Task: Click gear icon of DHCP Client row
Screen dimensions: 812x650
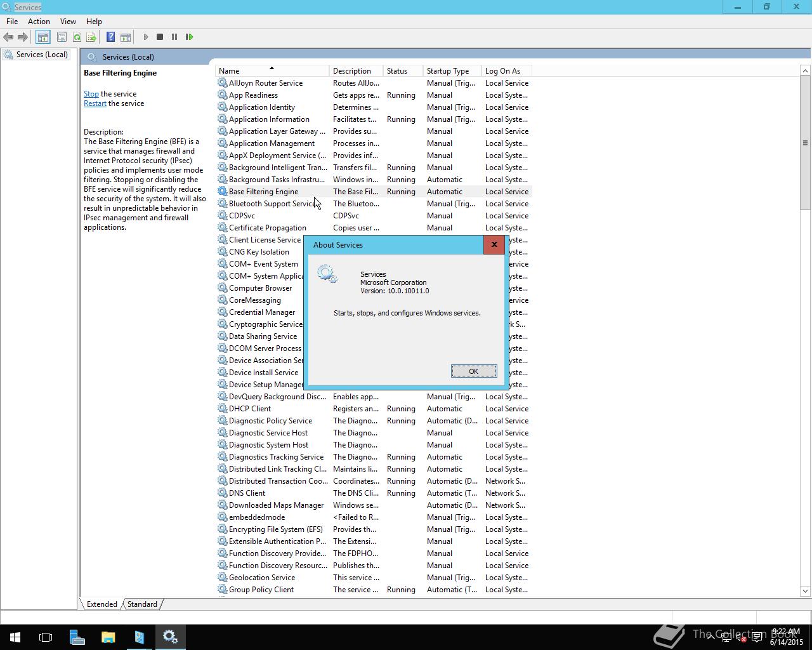Action: [223, 409]
